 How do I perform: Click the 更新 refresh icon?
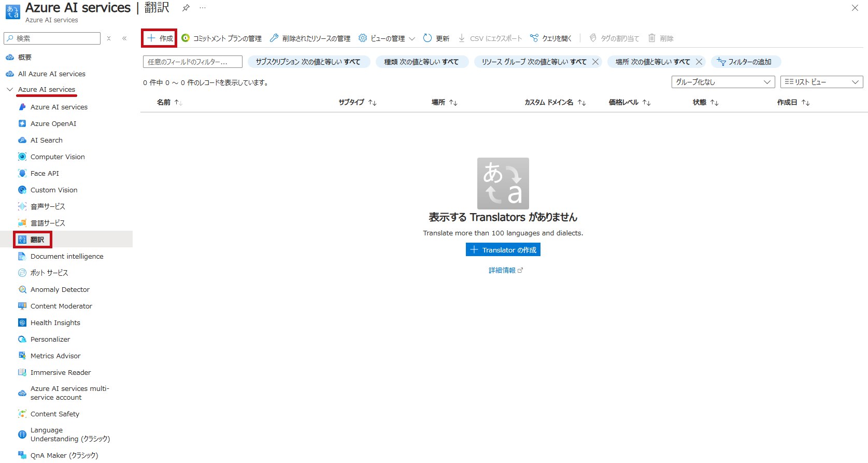428,38
